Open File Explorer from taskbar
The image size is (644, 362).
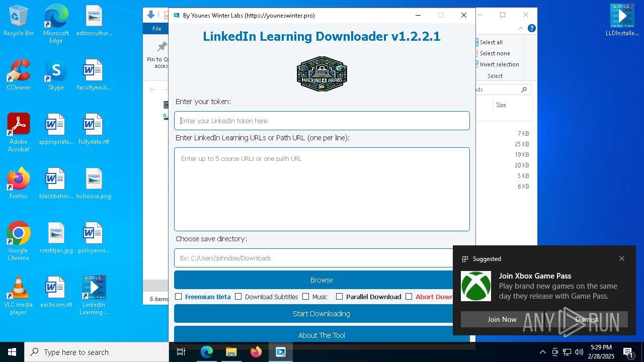point(231,352)
